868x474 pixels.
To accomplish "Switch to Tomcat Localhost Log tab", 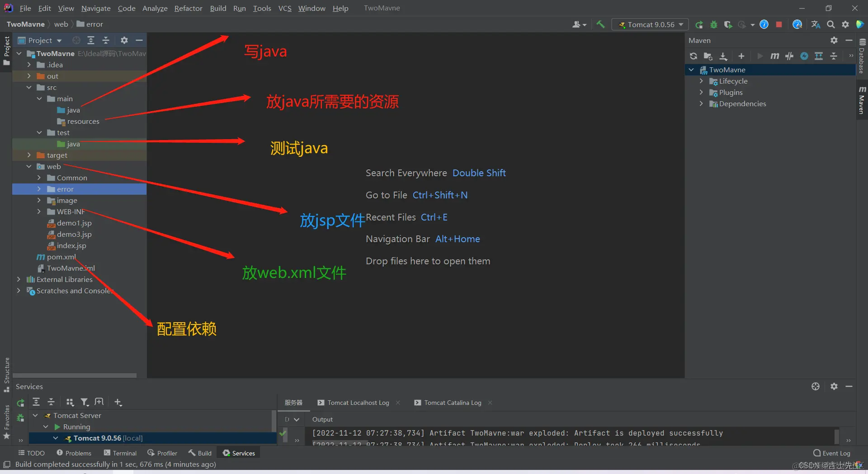I will click(x=353, y=403).
